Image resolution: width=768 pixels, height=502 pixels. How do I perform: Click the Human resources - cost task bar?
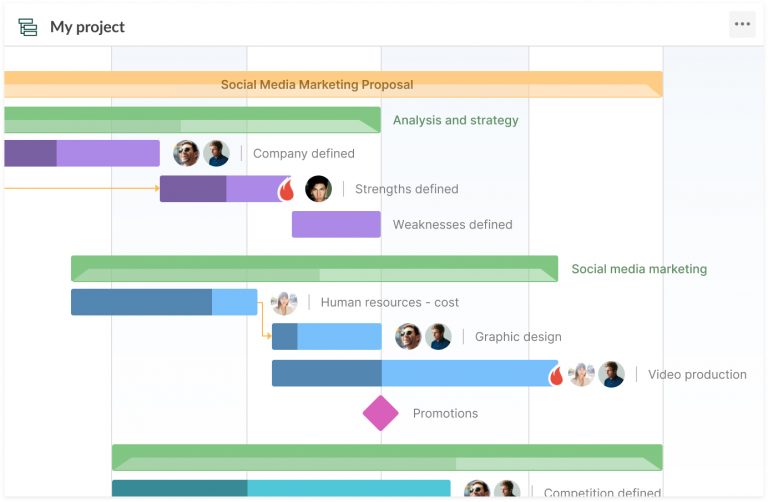click(x=164, y=302)
